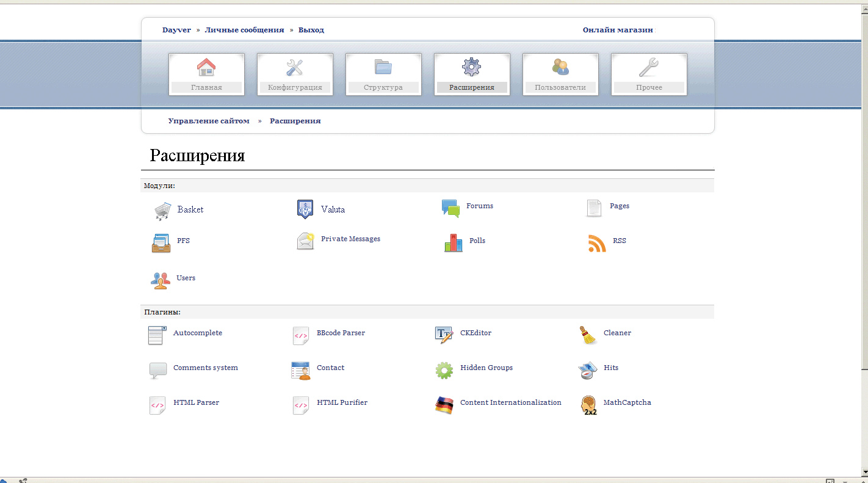868x483 pixels.
Task: Select the Polls bar chart icon
Action: tap(453, 243)
